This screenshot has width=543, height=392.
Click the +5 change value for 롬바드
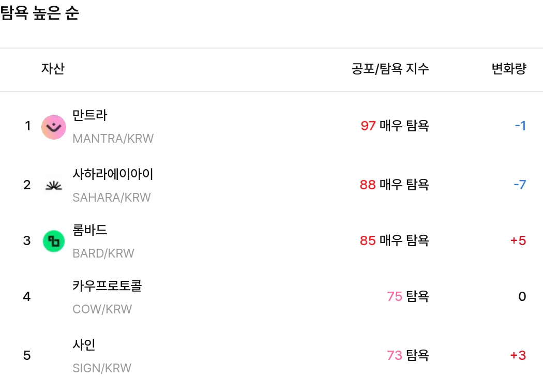click(x=518, y=240)
